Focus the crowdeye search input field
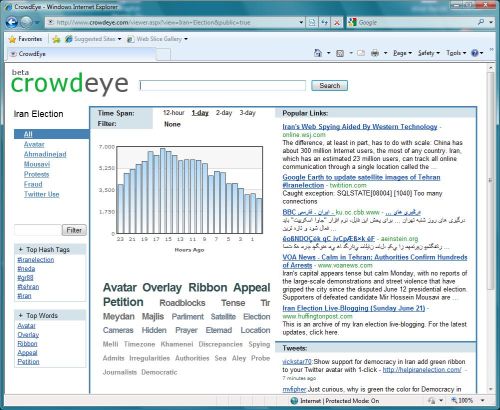 (222, 86)
